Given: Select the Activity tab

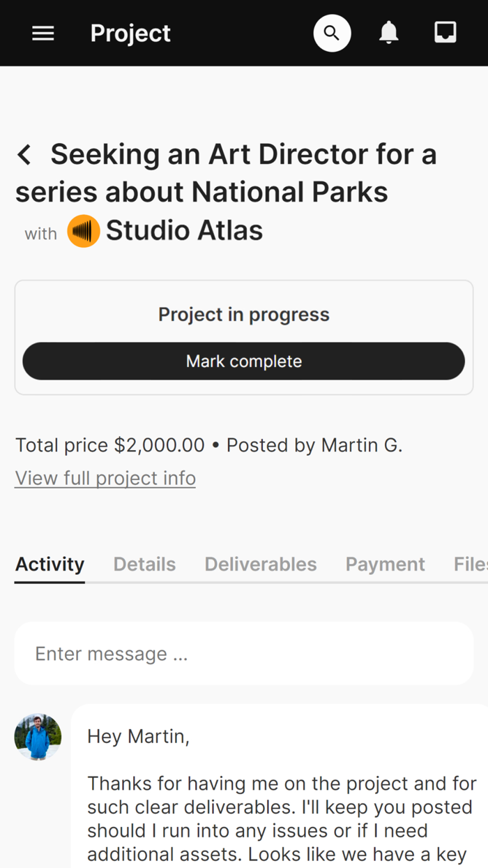Looking at the screenshot, I should [x=49, y=564].
